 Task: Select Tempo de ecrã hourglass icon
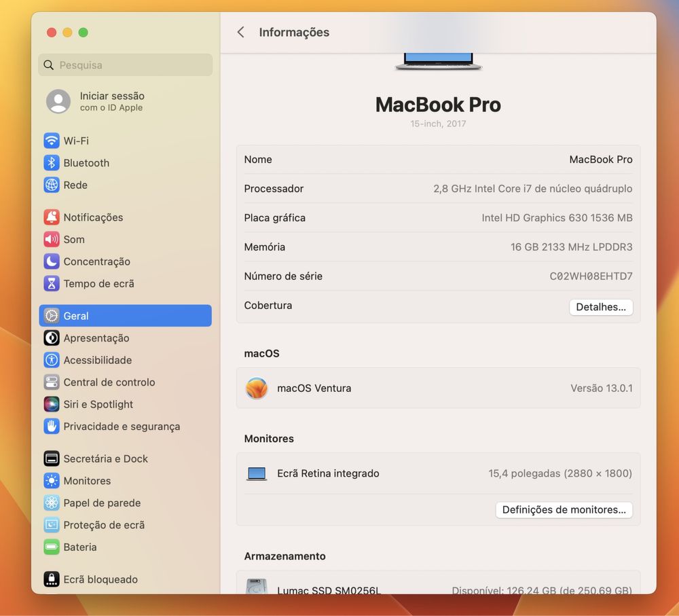tap(52, 283)
